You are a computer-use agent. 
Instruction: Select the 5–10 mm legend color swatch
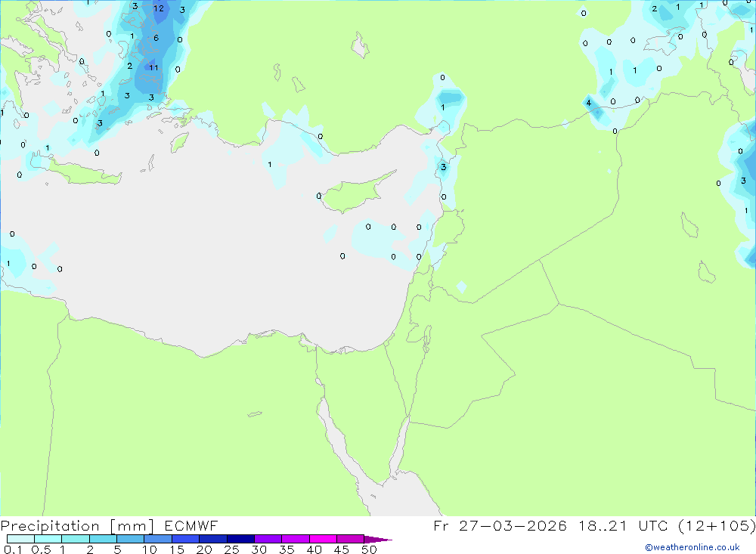(130, 539)
